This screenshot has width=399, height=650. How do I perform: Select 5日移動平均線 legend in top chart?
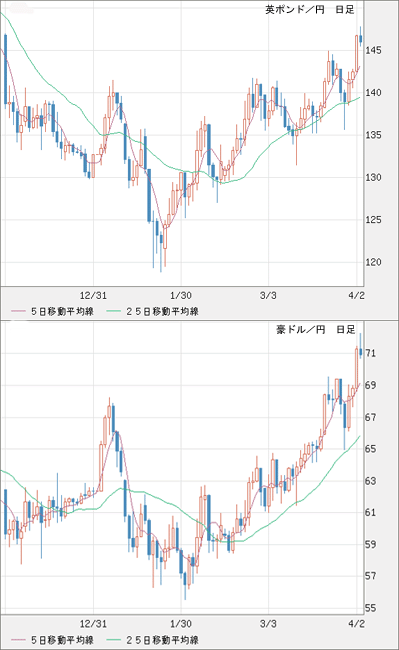pos(53,311)
